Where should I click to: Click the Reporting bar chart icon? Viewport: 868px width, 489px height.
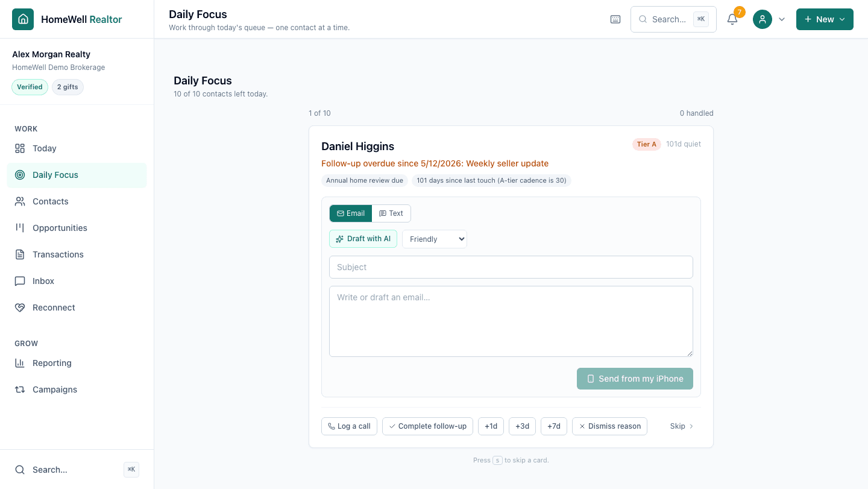20,363
